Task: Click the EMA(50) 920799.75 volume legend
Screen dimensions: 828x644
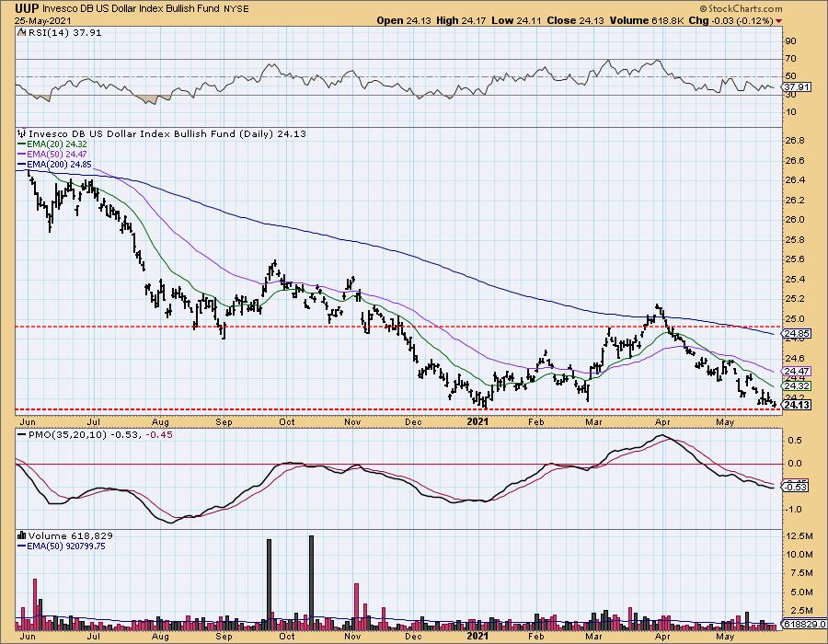Action: (x=66, y=546)
